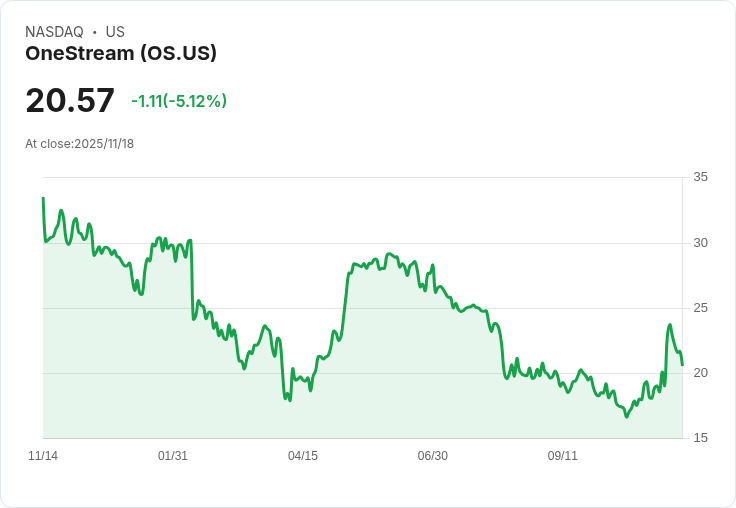This screenshot has height=508, width=736.
Task: Click the At close date text
Action: [x=80, y=144]
